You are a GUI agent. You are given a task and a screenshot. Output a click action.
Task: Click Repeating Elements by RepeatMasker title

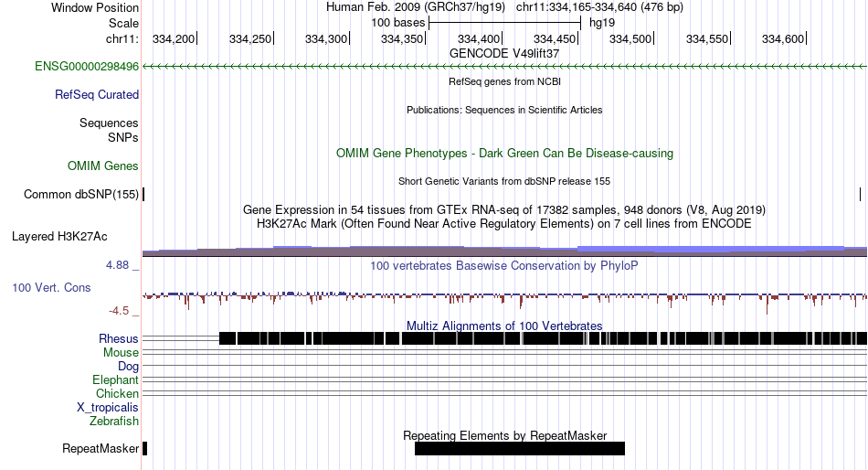[505, 435]
